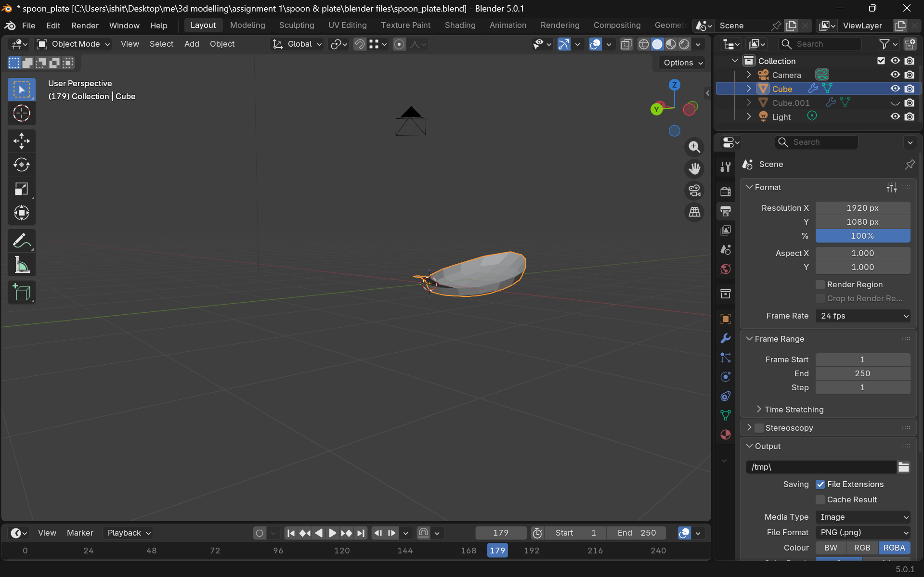This screenshot has width=924, height=577.
Task: Open the Edit menu
Action: coord(53,26)
